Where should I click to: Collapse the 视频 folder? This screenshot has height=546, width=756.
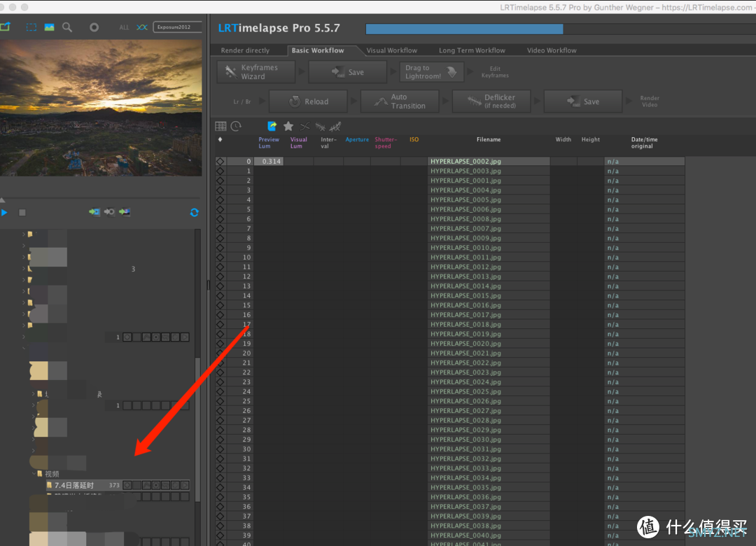pos(34,474)
